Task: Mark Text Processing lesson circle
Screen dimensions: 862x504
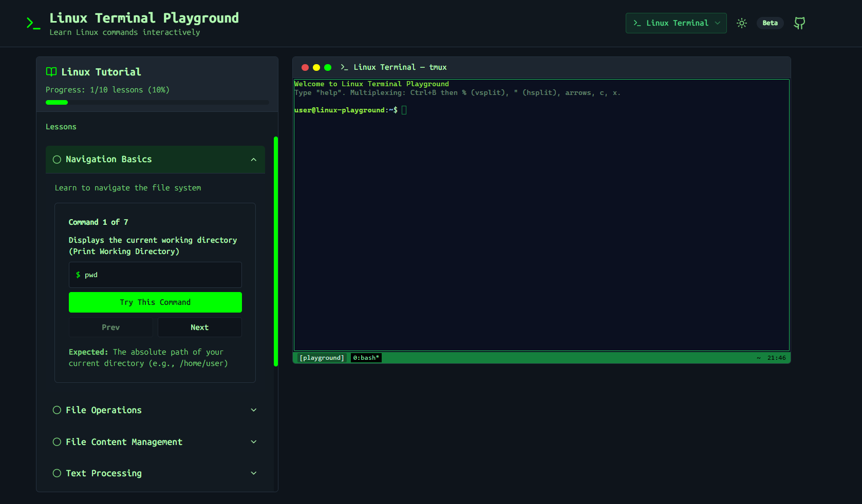Action: click(x=57, y=473)
